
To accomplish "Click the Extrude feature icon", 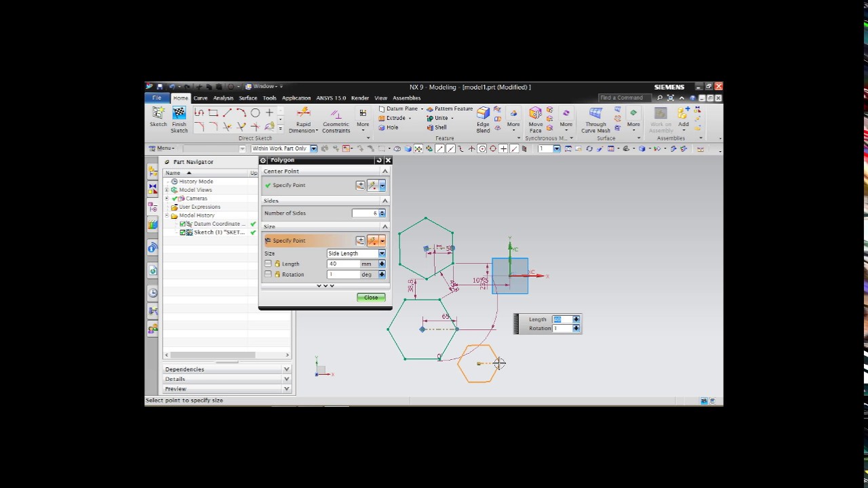I will pyautogui.click(x=382, y=118).
